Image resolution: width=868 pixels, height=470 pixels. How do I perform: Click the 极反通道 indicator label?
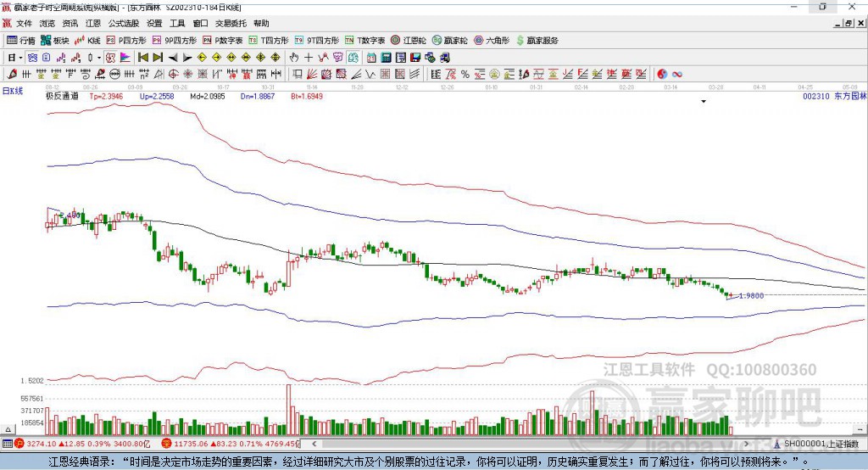coord(62,96)
